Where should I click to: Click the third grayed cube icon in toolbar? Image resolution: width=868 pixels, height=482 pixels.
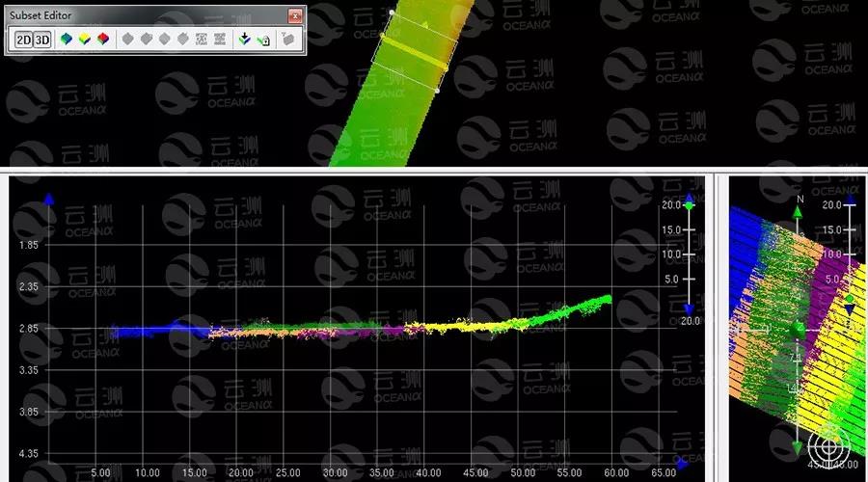click(x=164, y=39)
